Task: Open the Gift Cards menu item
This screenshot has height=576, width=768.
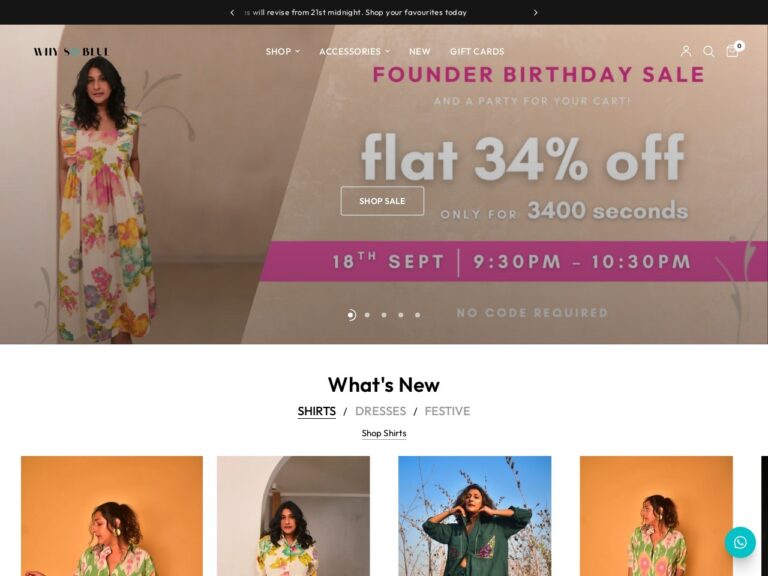Action: pos(477,51)
